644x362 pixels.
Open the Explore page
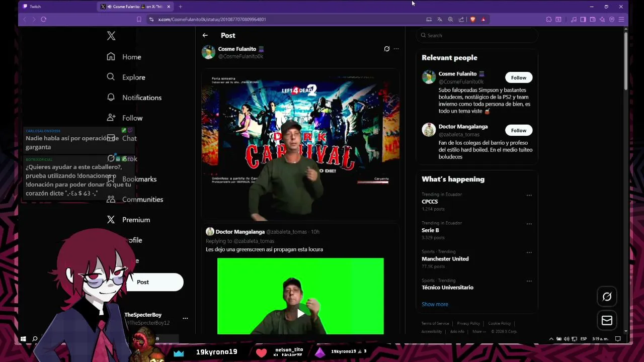click(x=126, y=77)
